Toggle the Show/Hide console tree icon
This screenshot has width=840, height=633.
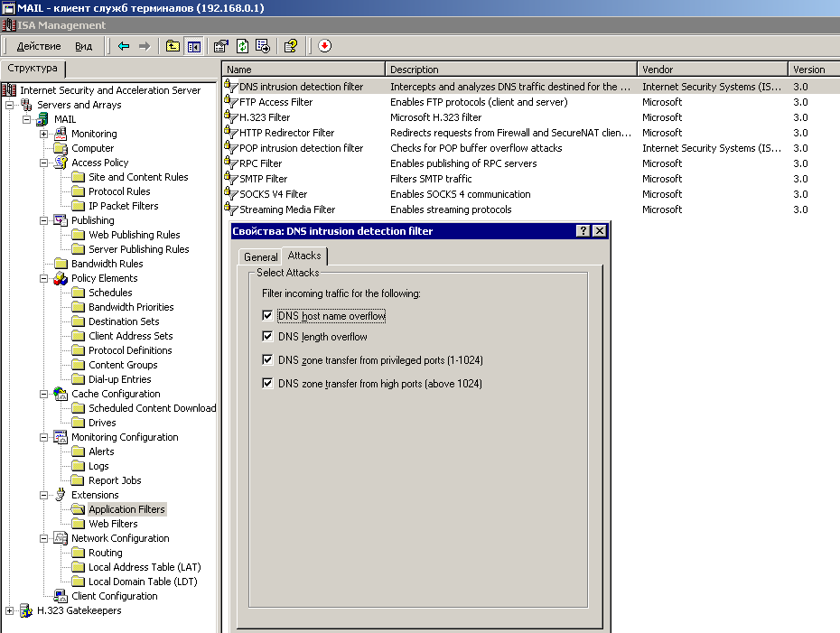(194, 47)
